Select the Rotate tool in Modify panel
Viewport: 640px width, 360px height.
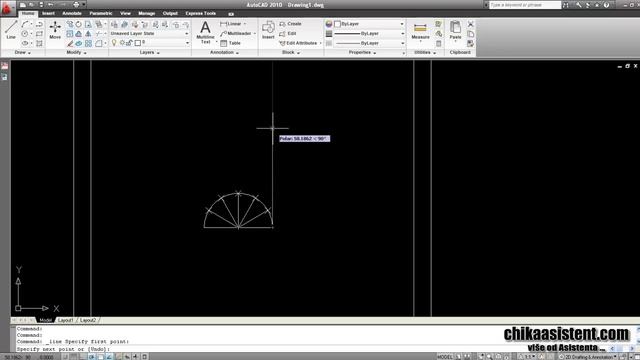click(78, 24)
